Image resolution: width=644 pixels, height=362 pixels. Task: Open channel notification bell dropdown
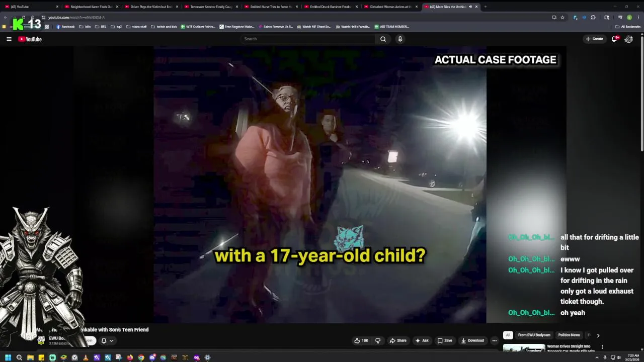point(107,340)
